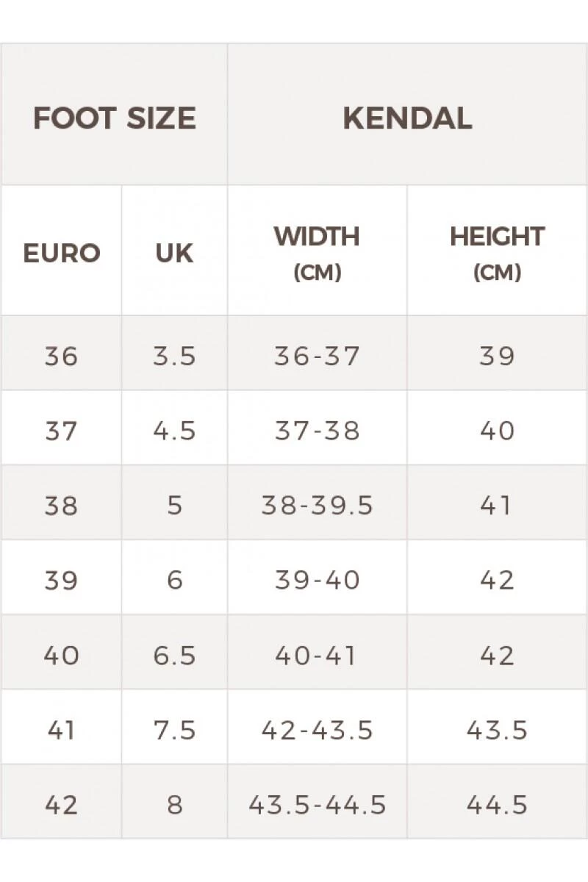The height and width of the screenshot is (882, 588).
Task: Select the UK size 6 cell
Action: (x=174, y=580)
